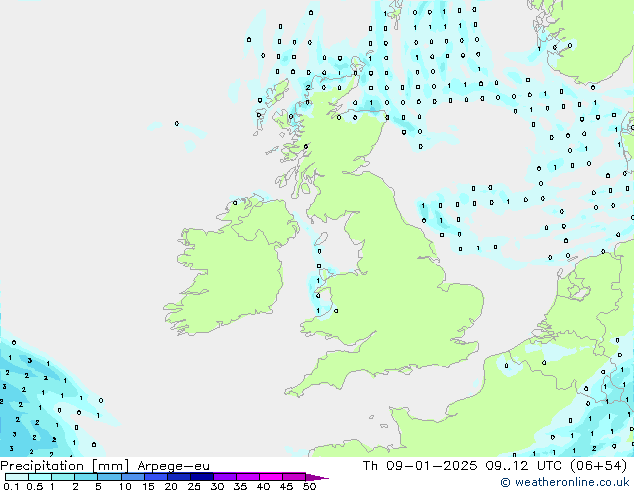
Task: Click the 20–25 mm legend color swatch
Action: [x=179, y=477]
